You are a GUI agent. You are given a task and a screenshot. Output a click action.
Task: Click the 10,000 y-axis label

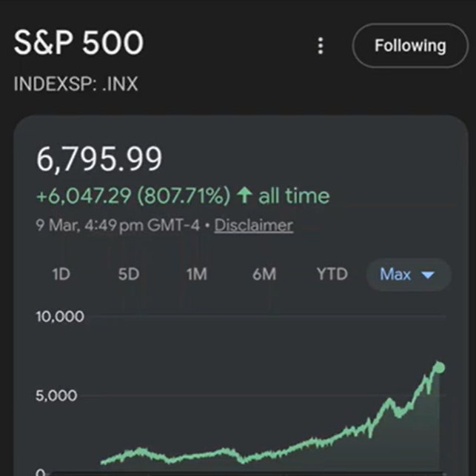(x=60, y=317)
